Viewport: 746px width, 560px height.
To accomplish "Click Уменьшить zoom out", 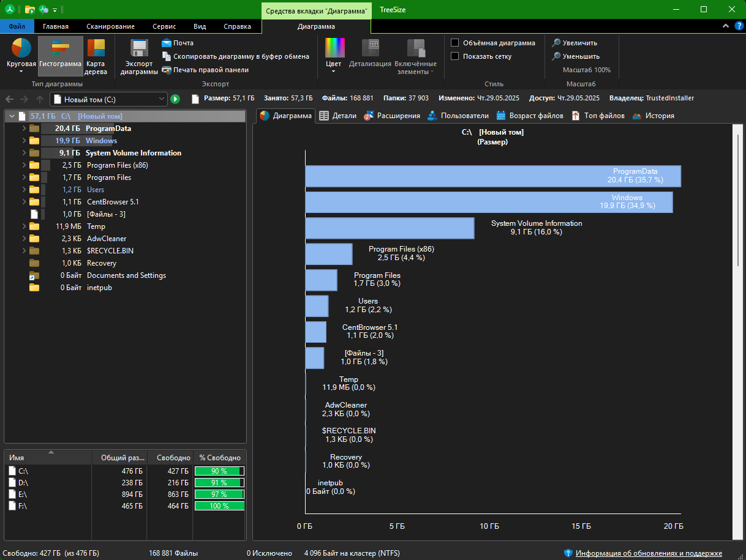I will tap(575, 56).
